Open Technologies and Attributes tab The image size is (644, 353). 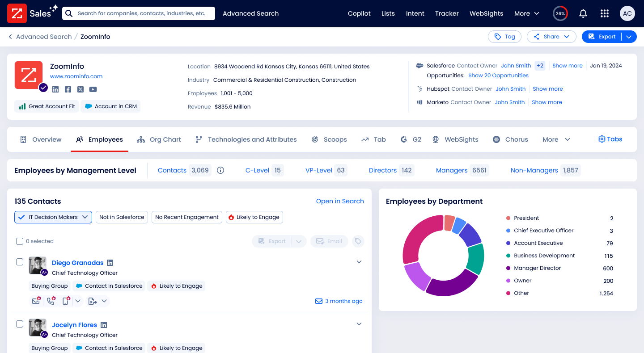[x=246, y=139]
